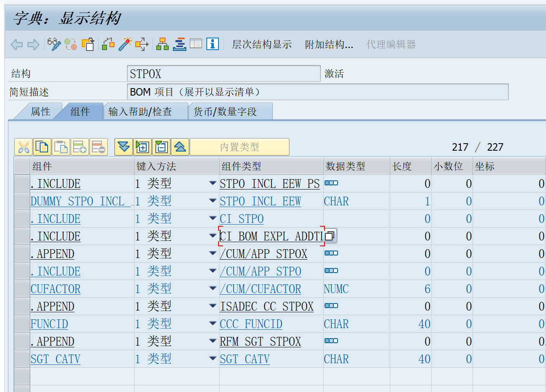Toggle between display and change mode

pyautogui.click(x=53, y=44)
